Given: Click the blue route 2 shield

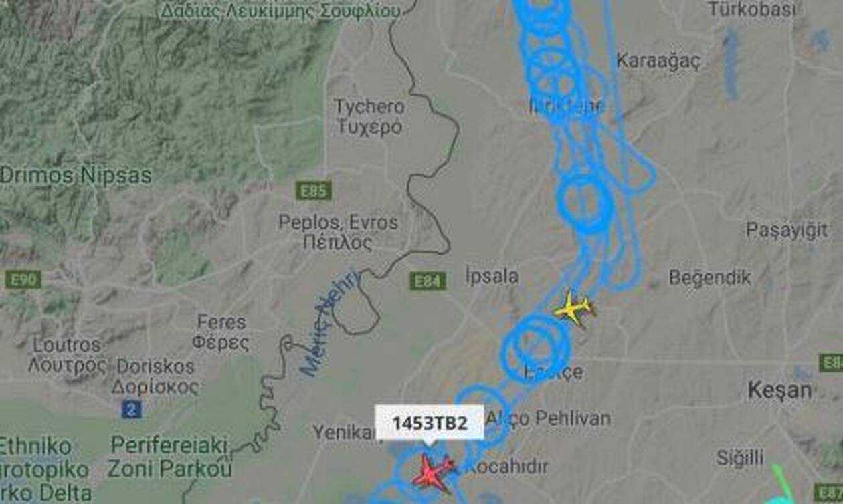Looking at the screenshot, I should tap(131, 408).
